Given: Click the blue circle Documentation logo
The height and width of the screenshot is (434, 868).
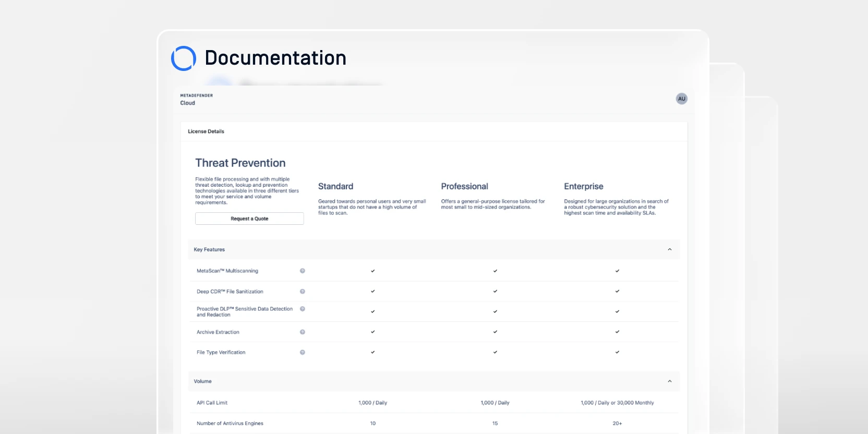Looking at the screenshot, I should (184, 58).
